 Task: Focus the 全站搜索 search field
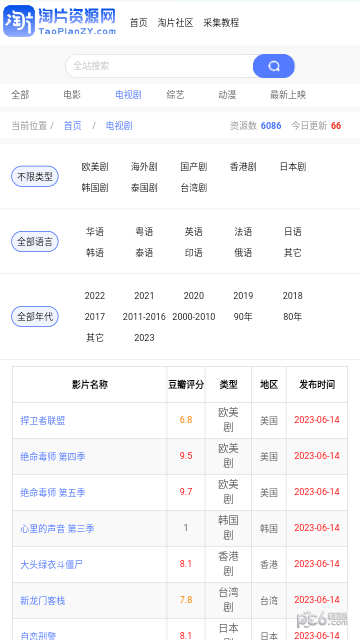click(x=159, y=66)
